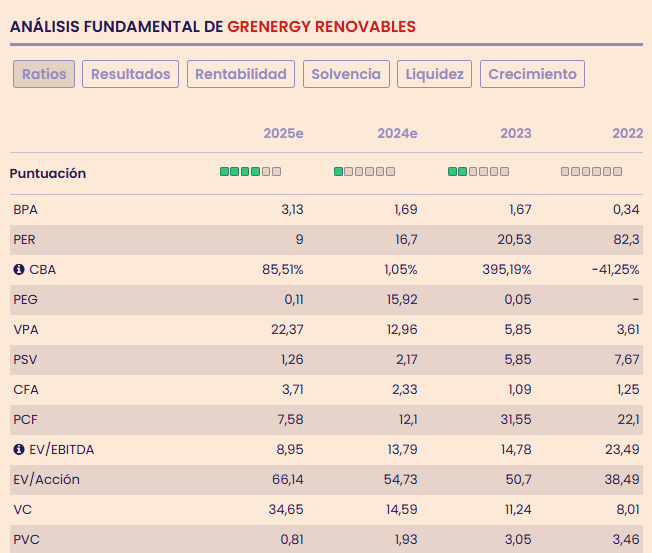Screen dimensions: 652x553
Task: Click the 2023 score rating squares
Action: coord(478,172)
